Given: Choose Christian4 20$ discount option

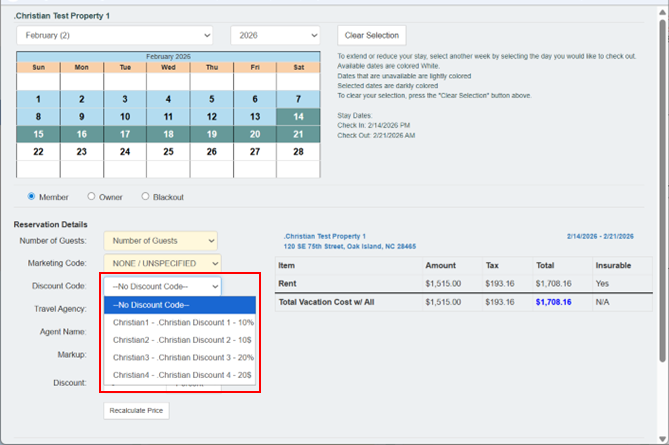Looking at the screenshot, I should point(182,375).
